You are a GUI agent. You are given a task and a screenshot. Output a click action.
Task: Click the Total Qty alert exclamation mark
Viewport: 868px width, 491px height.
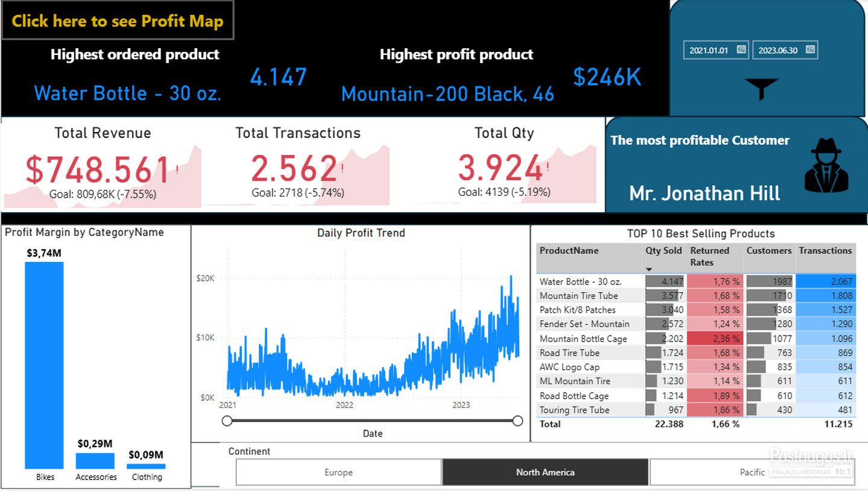point(547,167)
